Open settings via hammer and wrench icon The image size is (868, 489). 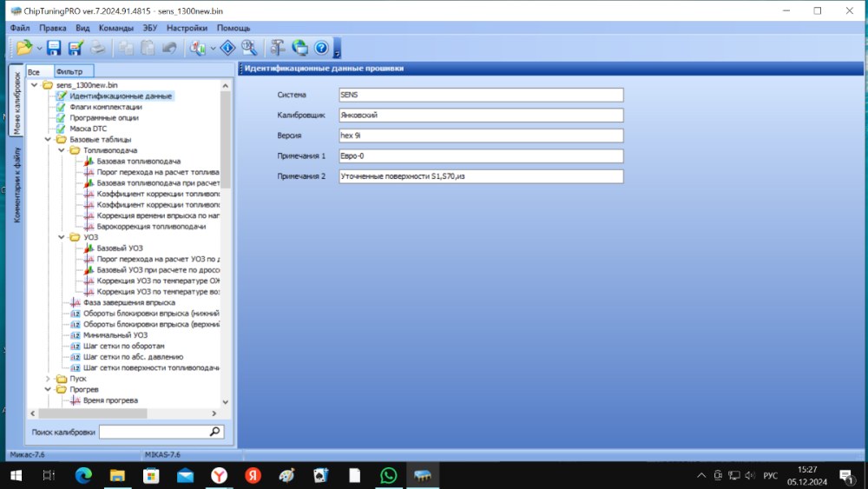[x=278, y=48]
